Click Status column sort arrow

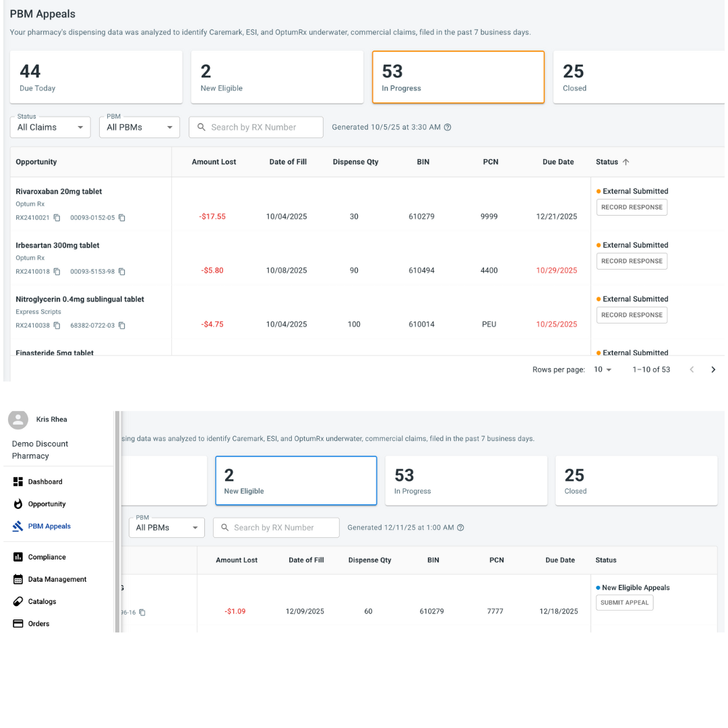[626, 162]
